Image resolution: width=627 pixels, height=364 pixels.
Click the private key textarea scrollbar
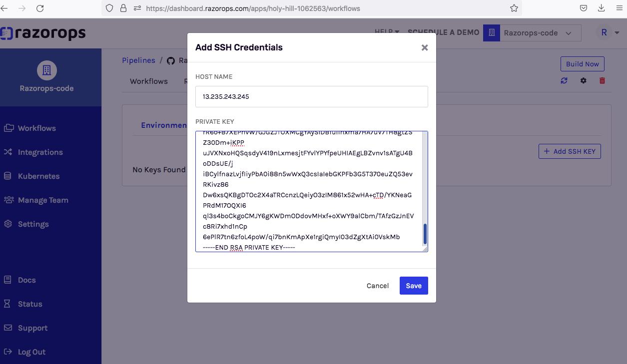click(x=425, y=234)
